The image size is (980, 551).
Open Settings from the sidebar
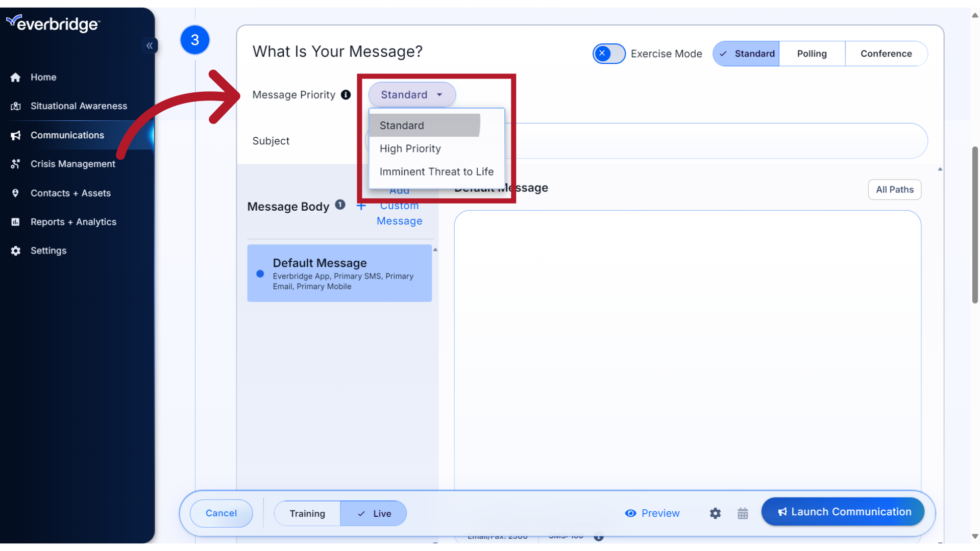[48, 251]
